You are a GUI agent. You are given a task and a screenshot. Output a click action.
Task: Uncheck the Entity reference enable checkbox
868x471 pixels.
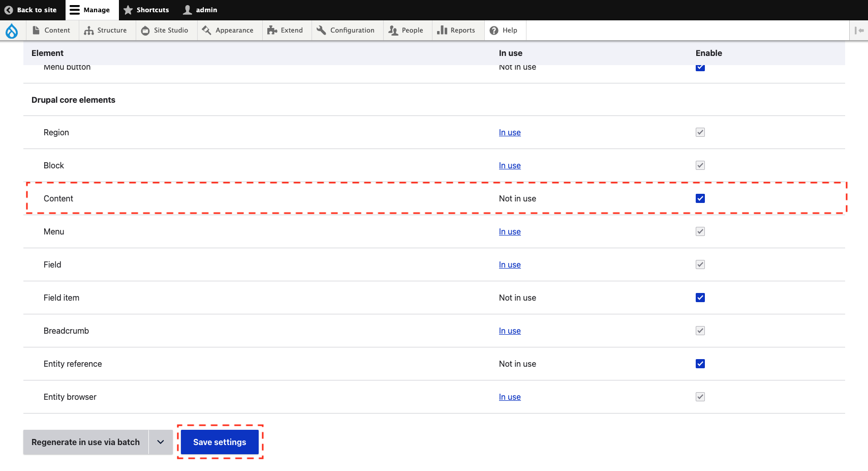[x=700, y=364]
